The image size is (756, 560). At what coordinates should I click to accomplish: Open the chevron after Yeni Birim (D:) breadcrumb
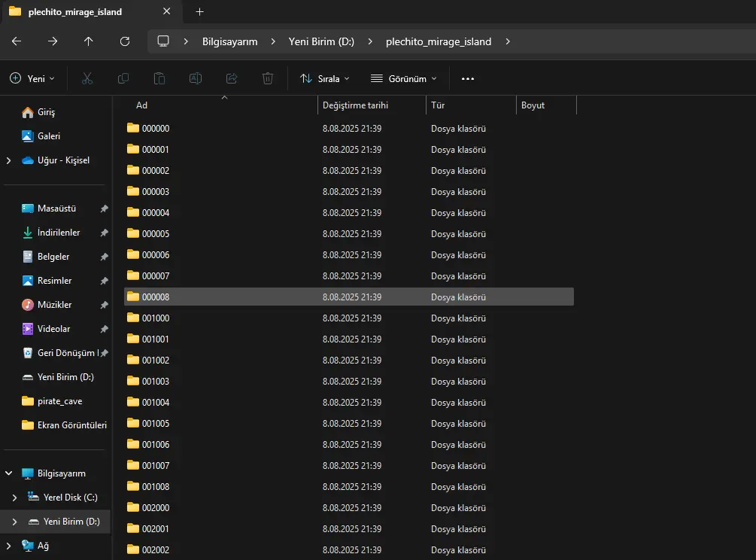click(370, 41)
